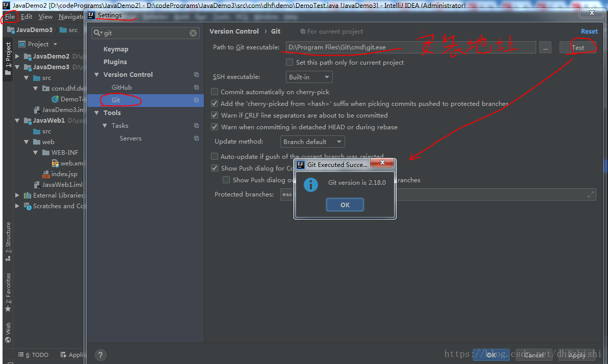
Task: Click Version Control in the settings breadcrumb
Action: click(234, 32)
